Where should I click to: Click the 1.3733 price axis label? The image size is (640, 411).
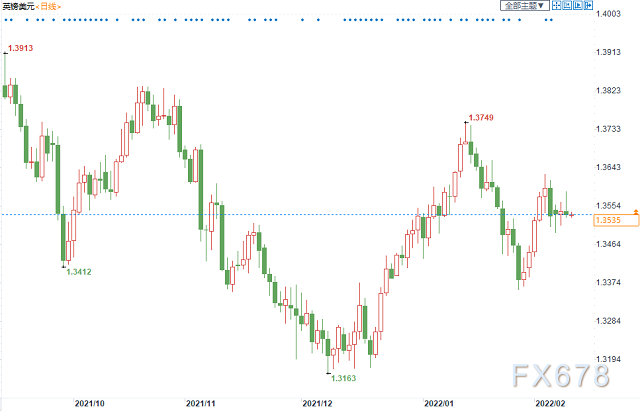(608, 129)
